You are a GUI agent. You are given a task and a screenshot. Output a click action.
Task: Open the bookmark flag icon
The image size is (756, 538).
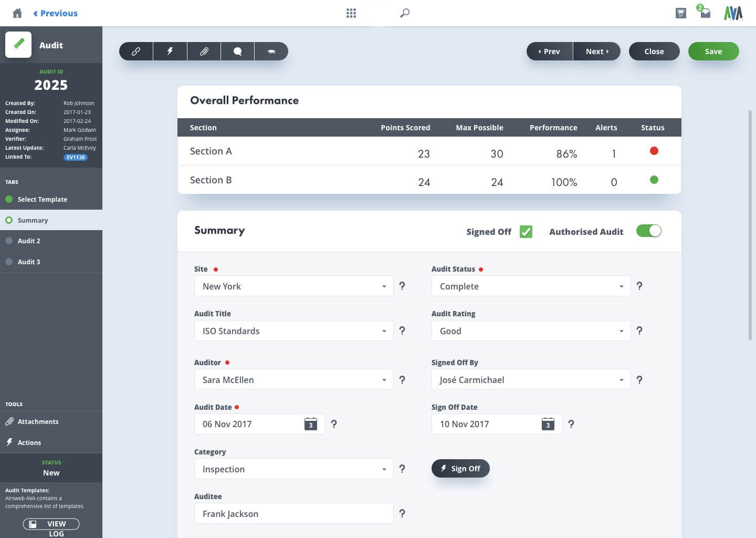(681, 13)
